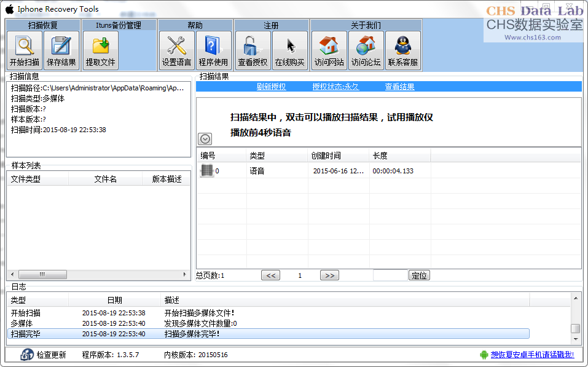
Task: Click 查看授权 view license icon
Action: [x=253, y=50]
